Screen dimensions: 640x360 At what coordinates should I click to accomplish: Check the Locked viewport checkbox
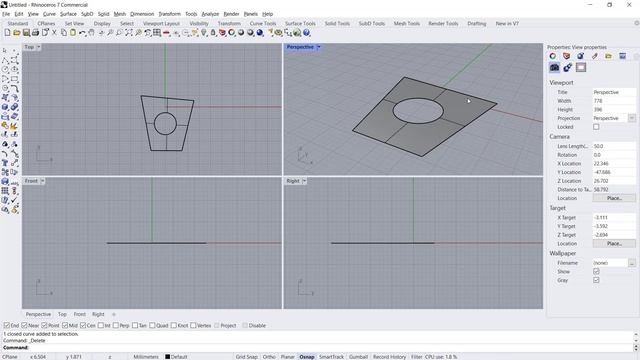click(596, 127)
